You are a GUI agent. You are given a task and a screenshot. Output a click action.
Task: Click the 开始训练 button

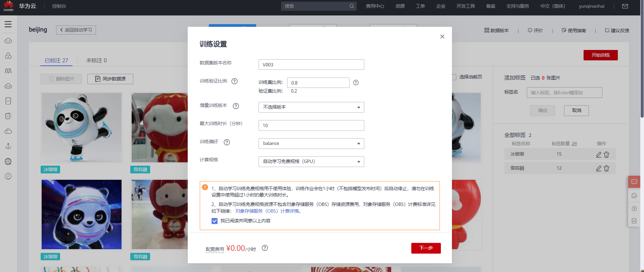[601, 55]
